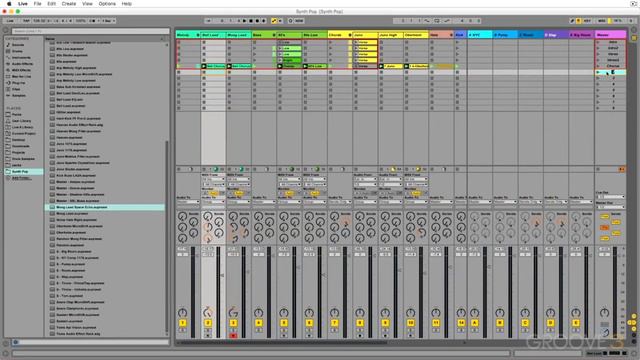Open the Plug-ins category in browser
The width and height of the screenshot is (640, 360).
[x=18, y=83]
